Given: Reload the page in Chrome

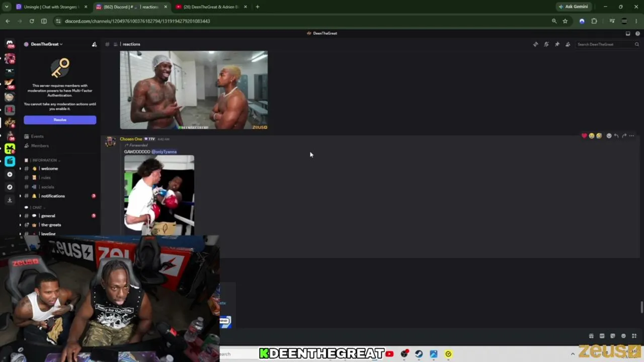Looking at the screenshot, I should click(32, 21).
